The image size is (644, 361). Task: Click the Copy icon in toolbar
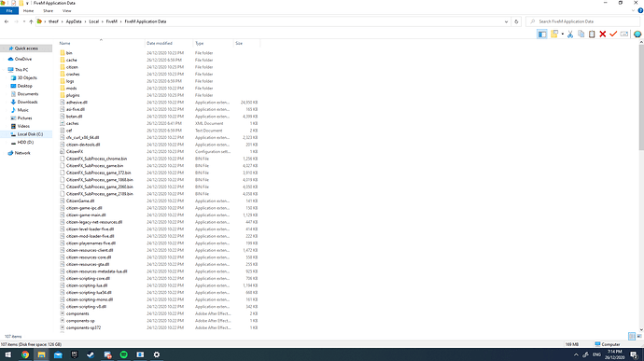pos(581,35)
